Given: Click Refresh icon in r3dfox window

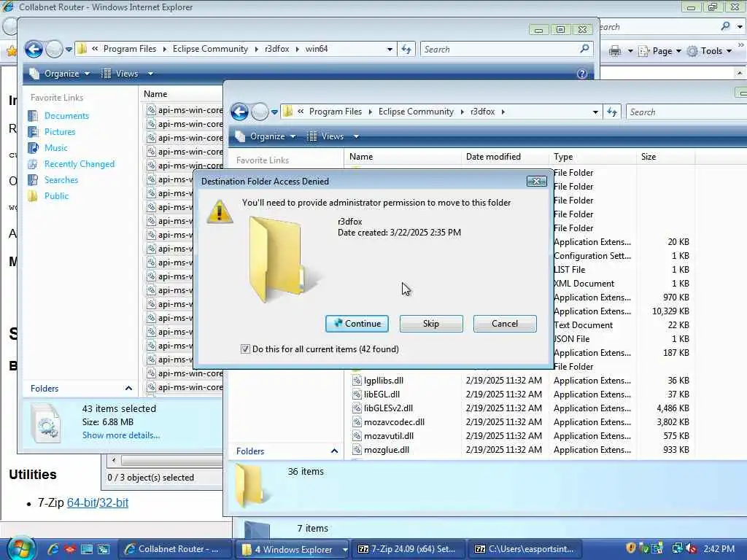Looking at the screenshot, I should click(612, 112).
